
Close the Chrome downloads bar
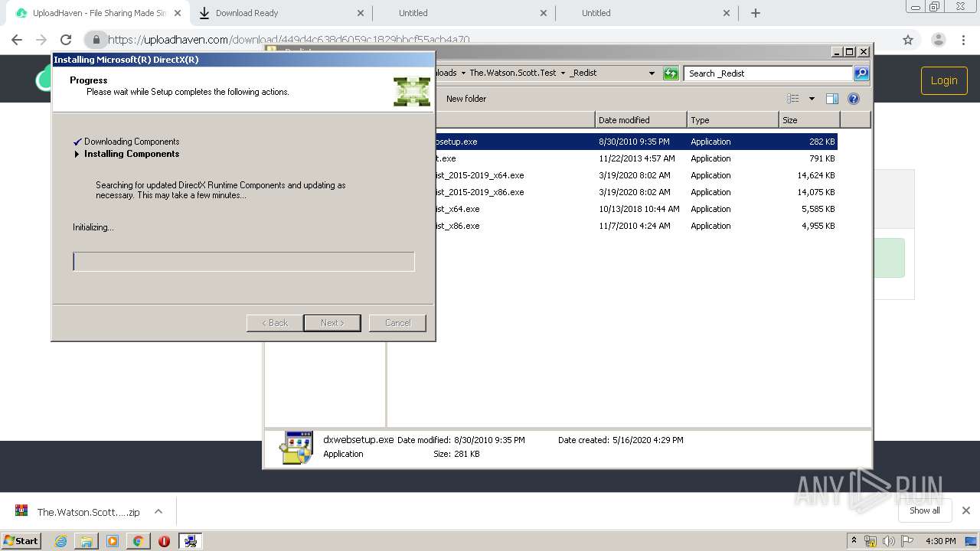965,510
